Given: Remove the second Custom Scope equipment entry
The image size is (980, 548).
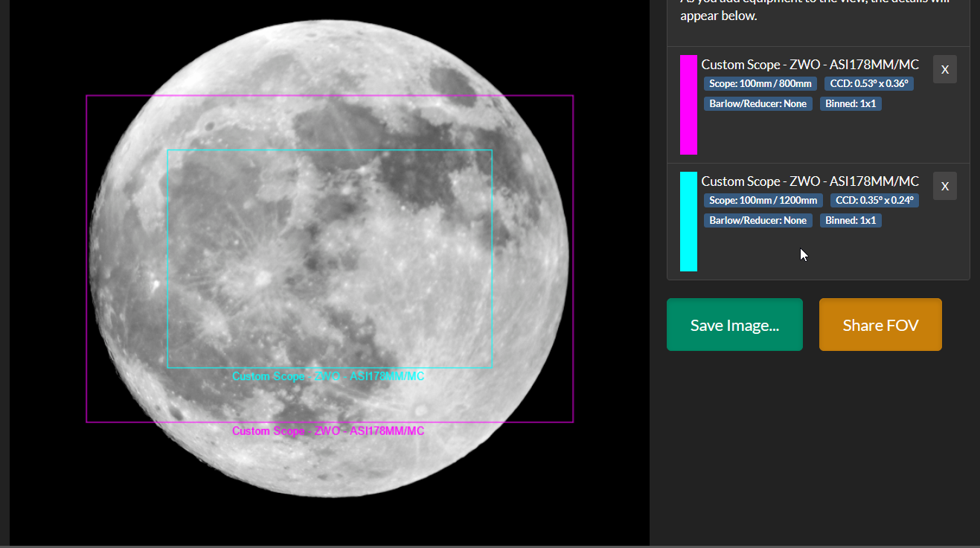Looking at the screenshot, I should click(944, 185).
